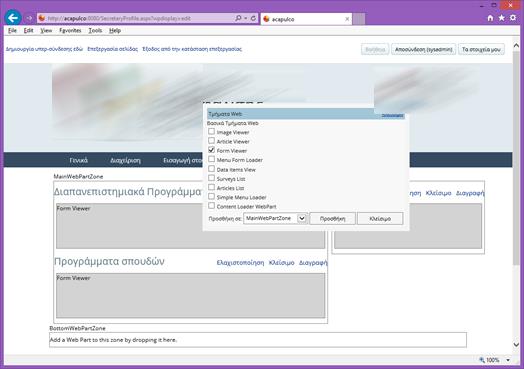Click the Προγράμματα σπουδών title

coord(109,261)
